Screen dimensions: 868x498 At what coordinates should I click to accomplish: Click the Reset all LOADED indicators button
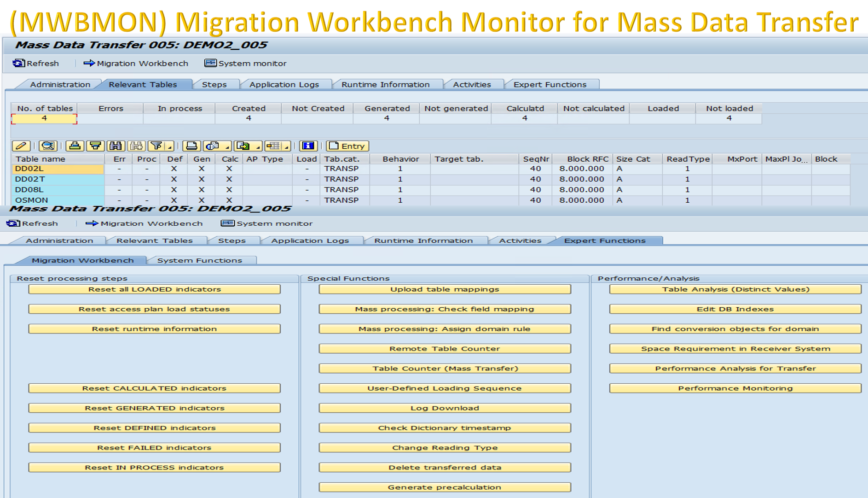point(155,289)
